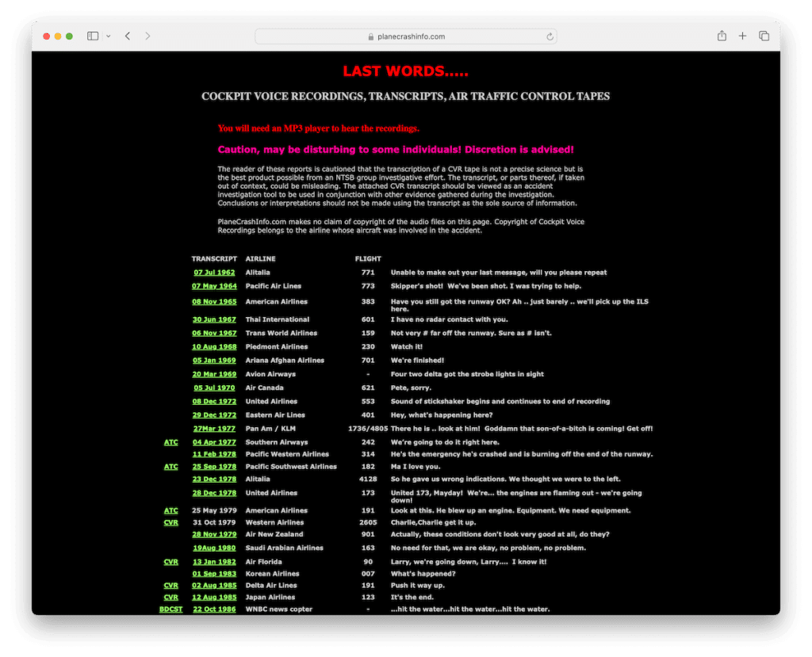Open the 23 Dec 1978 Alitalia transcript
The width and height of the screenshot is (812, 657).
(x=214, y=479)
